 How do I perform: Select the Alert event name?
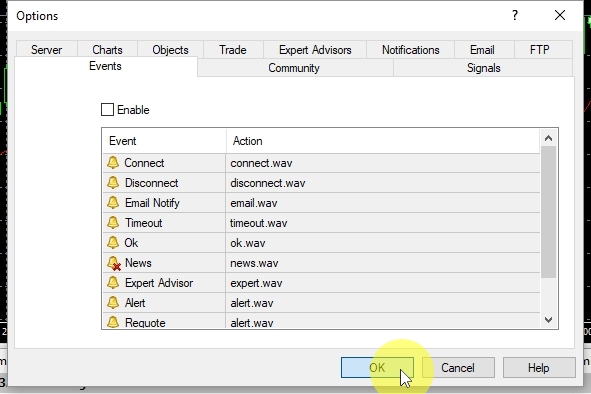[x=135, y=303]
